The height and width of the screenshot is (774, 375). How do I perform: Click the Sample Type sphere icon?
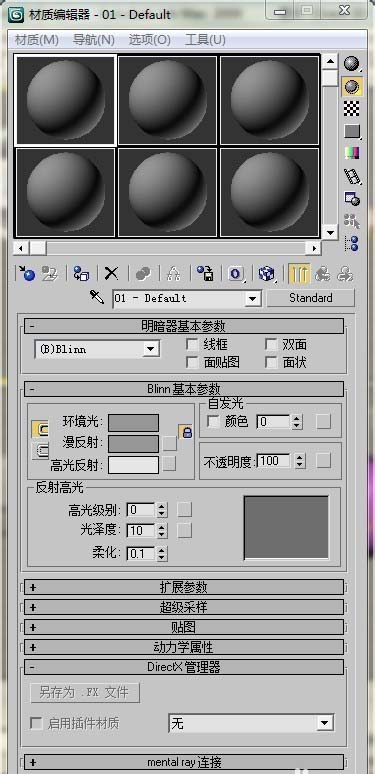[x=352, y=64]
